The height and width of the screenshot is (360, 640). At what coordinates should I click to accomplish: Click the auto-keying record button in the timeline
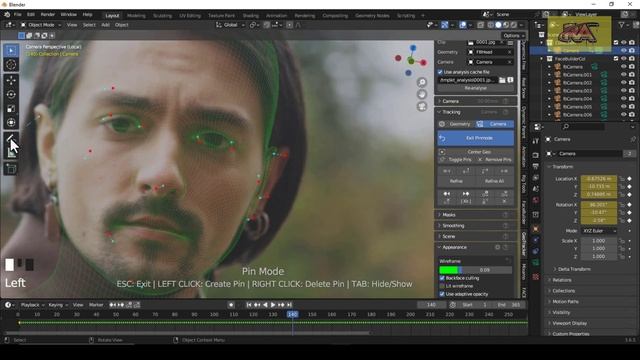[231, 305]
